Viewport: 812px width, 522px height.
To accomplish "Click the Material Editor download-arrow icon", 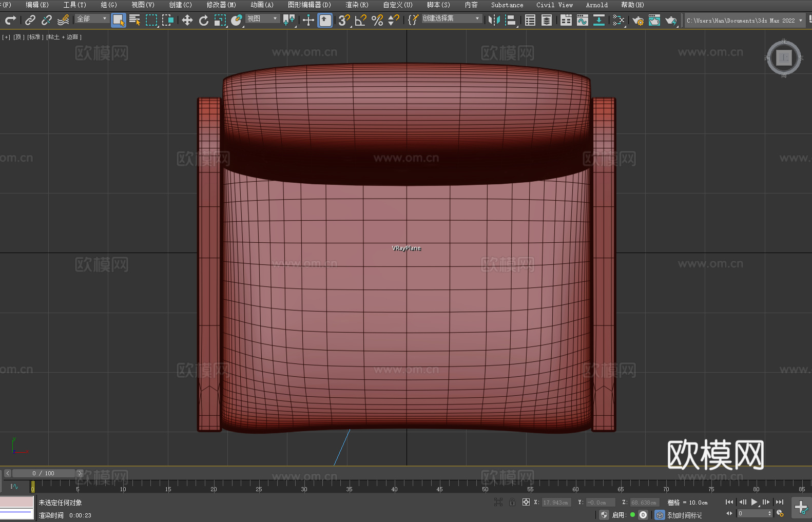I will [599, 20].
